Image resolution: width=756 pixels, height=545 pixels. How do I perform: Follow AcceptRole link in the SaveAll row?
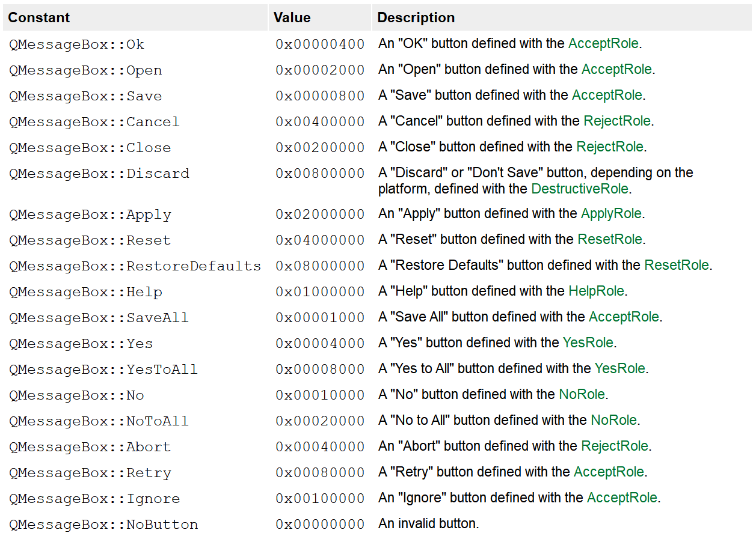point(624,317)
